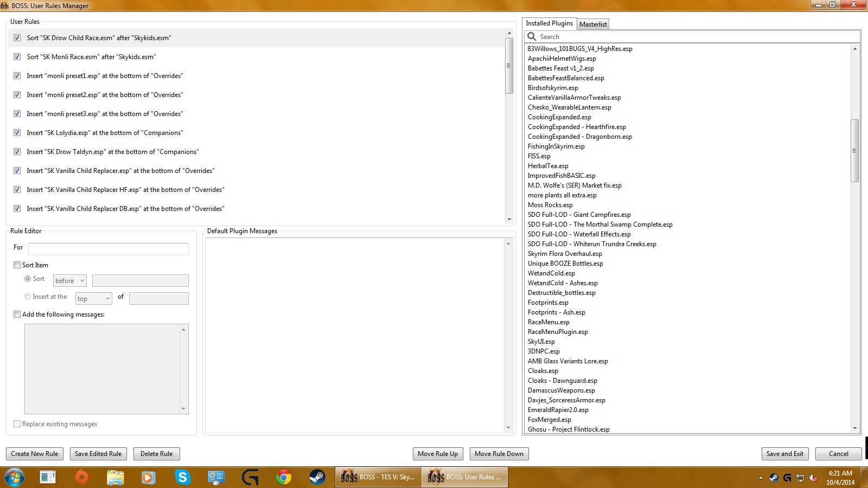This screenshot has width=868, height=488.
Task: Select the "Insert at the" radio button
Action: pyautogui.click(x=28, y=297)
